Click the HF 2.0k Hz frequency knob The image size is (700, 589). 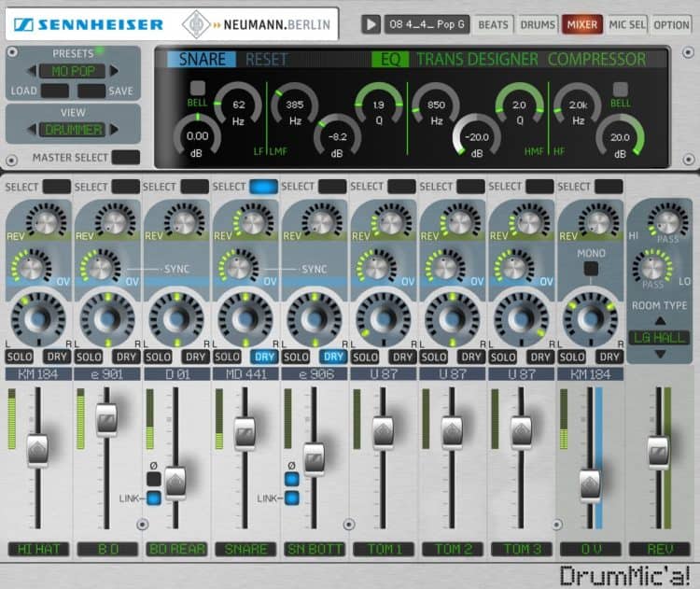click(578, 105)
